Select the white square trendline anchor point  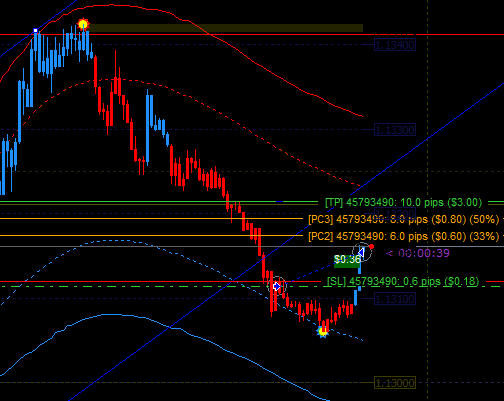[x=36, y=31]
